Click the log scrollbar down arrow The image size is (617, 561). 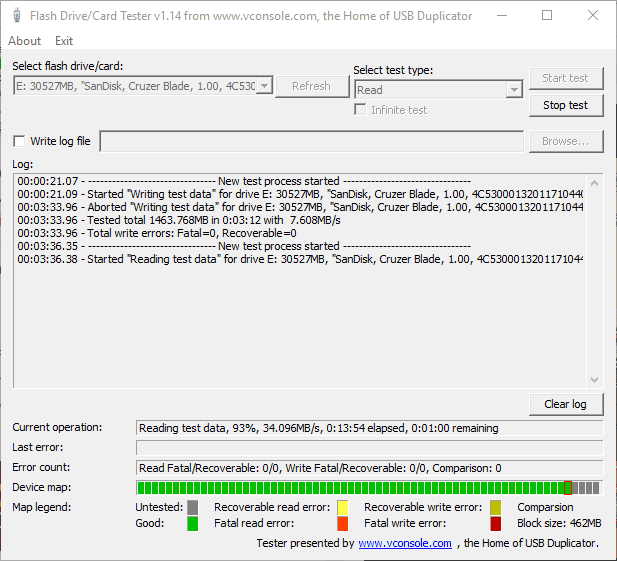(595, 380)
